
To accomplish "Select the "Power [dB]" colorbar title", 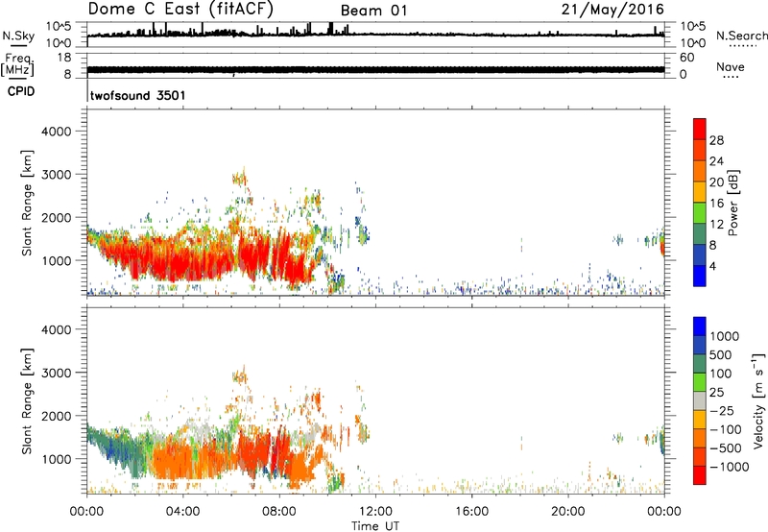I will [733, 203].
